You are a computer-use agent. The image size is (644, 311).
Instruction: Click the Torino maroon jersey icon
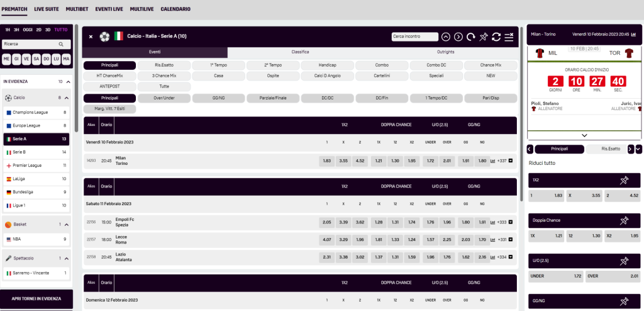point(629,53)
